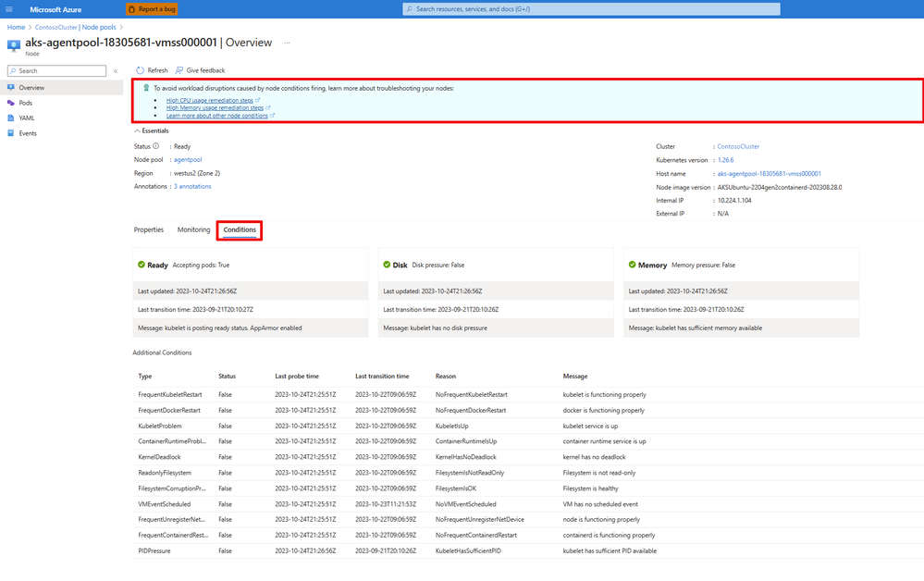Open the 3 annotations link

[192, 186]
